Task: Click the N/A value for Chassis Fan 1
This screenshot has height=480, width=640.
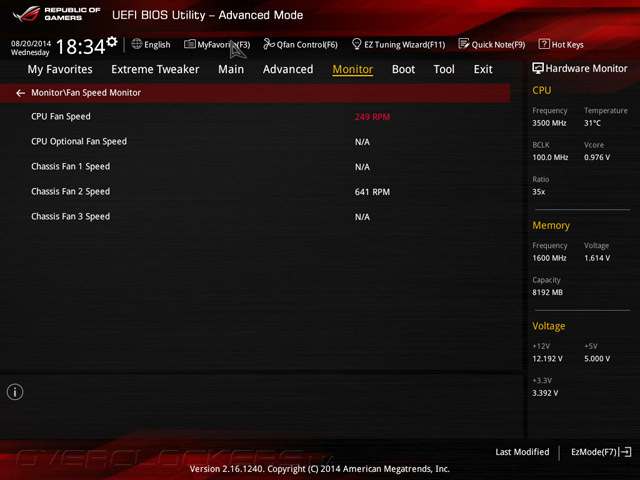Action: coord(362,167)
